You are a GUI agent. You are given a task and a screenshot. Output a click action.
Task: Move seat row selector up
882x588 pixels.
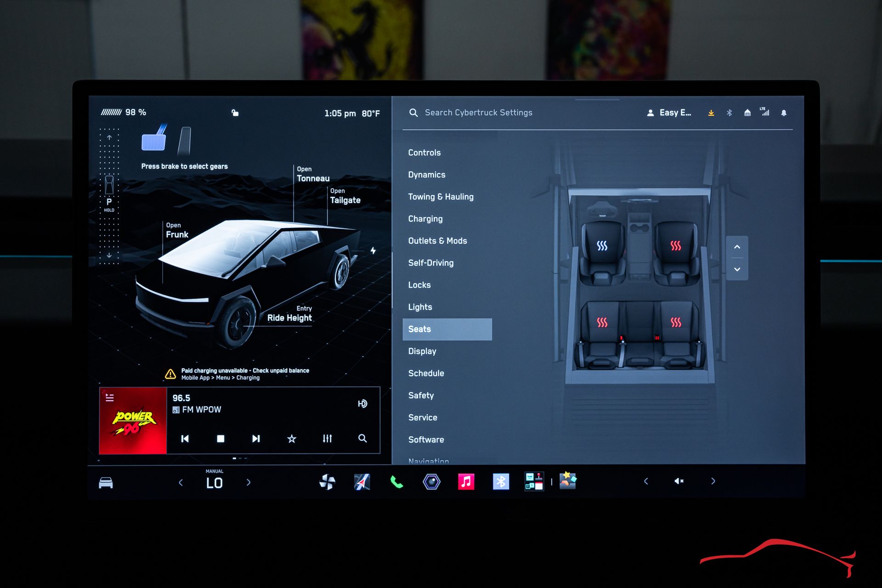point(737,247)
